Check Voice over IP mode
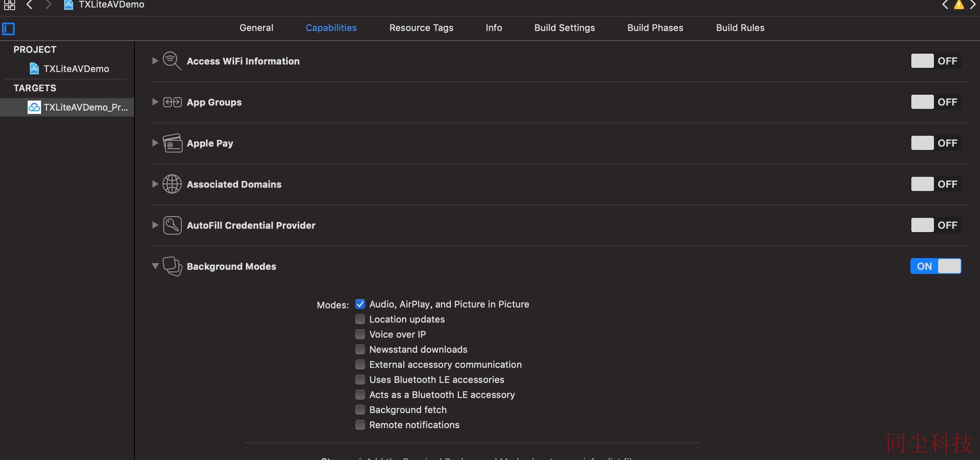 coord(360,334)
